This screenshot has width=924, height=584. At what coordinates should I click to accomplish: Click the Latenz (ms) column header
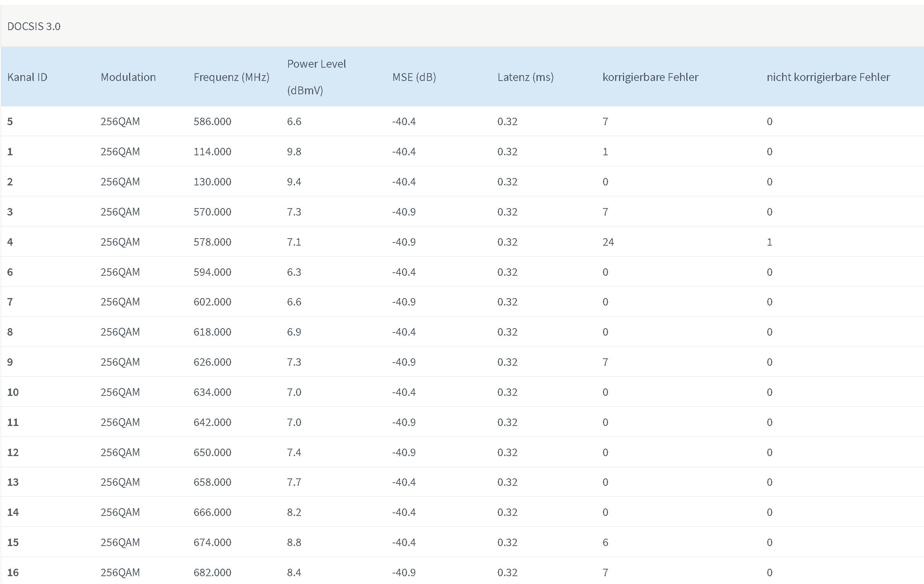click(x=526, y=77)
